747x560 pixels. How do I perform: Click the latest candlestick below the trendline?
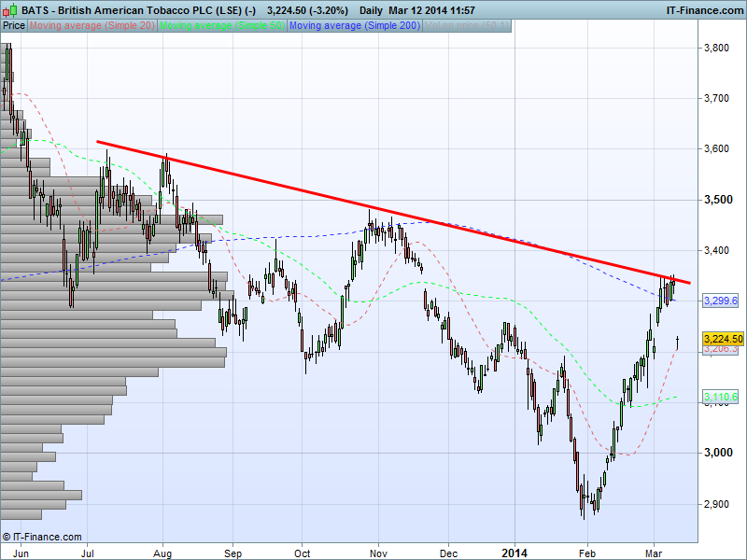[677, 342]
